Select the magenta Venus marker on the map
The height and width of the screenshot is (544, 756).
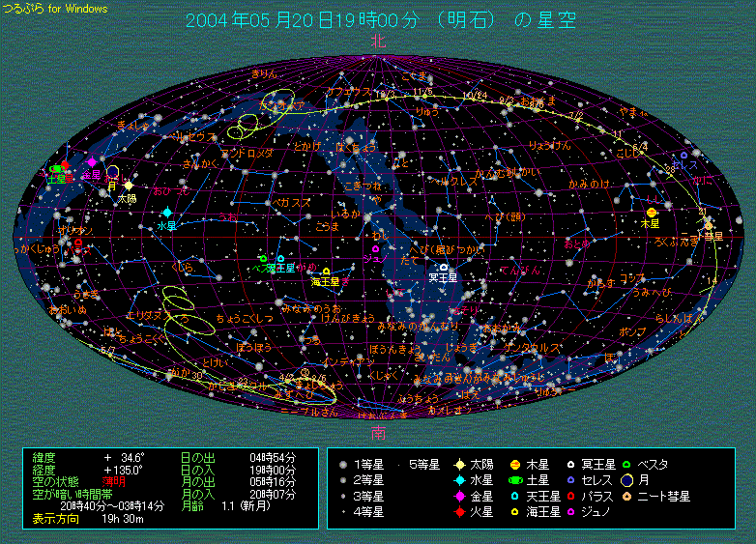pos(92,162)
